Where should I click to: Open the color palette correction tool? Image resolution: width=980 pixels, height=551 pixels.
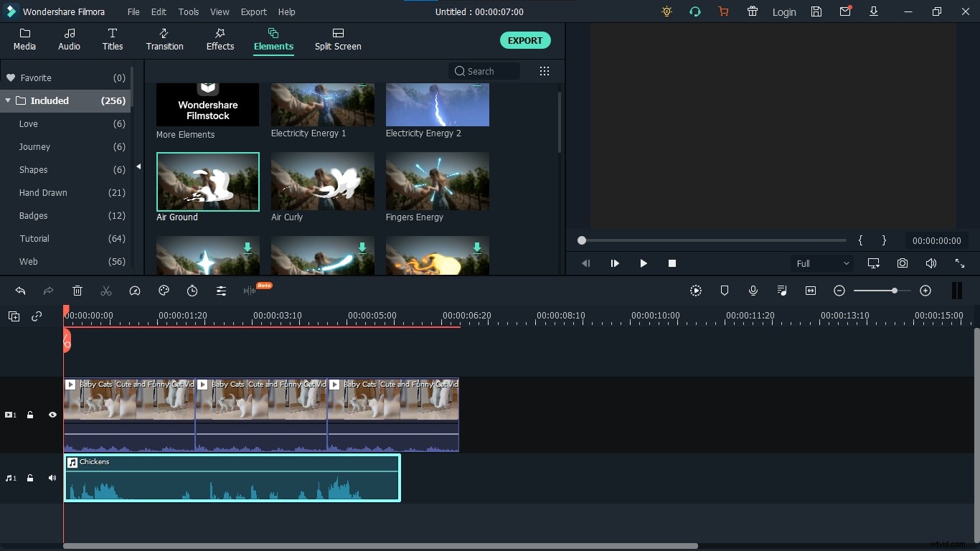(164, 291)
